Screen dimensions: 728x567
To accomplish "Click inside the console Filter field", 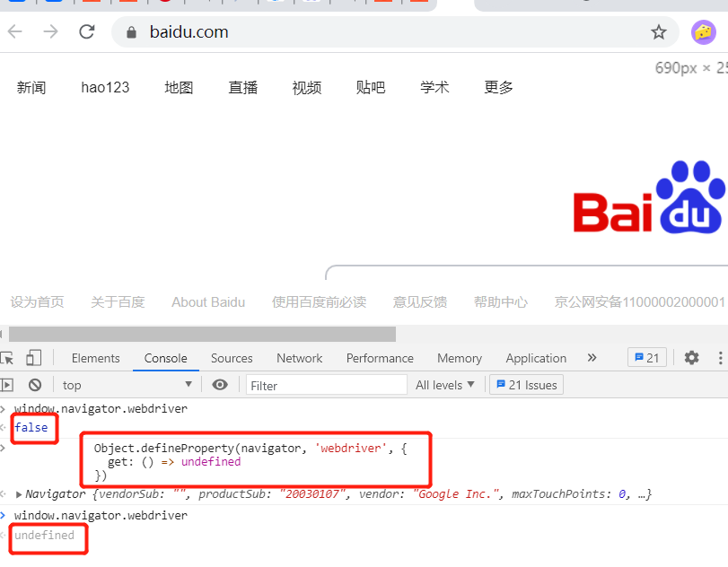I will [x=326, y=384].
